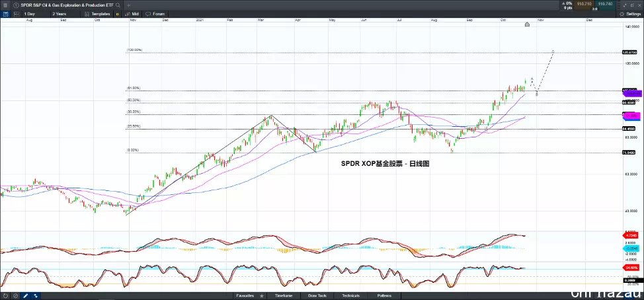Click the yellow square indicator button
This screenshot has height=300, width=644.
point(118,14)
